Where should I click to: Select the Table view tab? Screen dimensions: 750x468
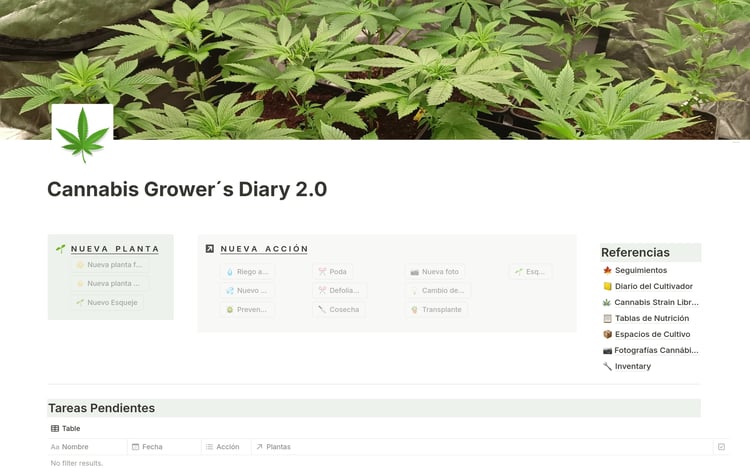click(x=66, y=428)
